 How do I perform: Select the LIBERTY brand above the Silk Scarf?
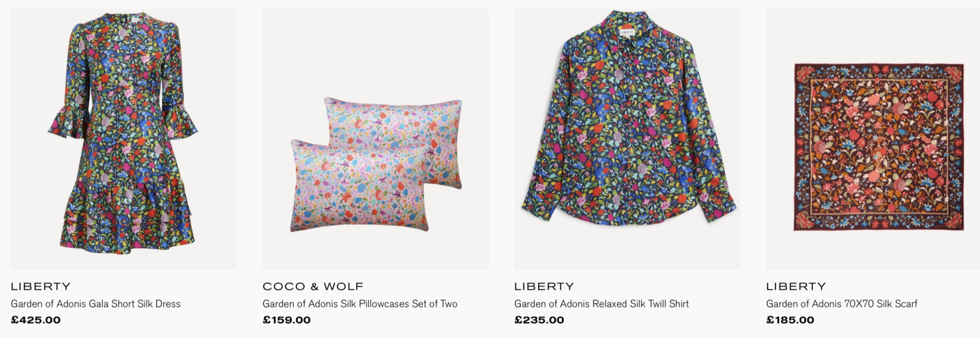(x=796, y=287)
